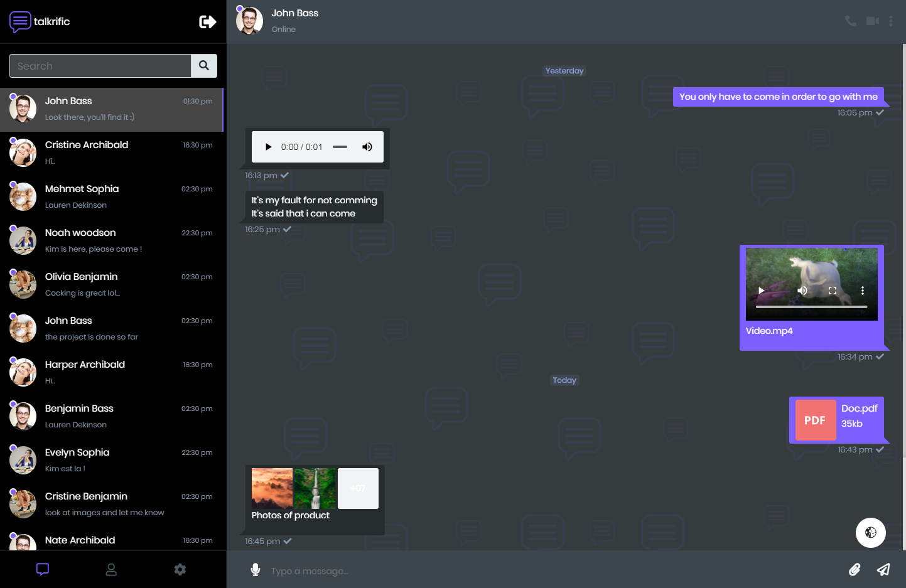Start a voice call with John Bass
This screenshot has width=906, height=588.
pos(851,21)
